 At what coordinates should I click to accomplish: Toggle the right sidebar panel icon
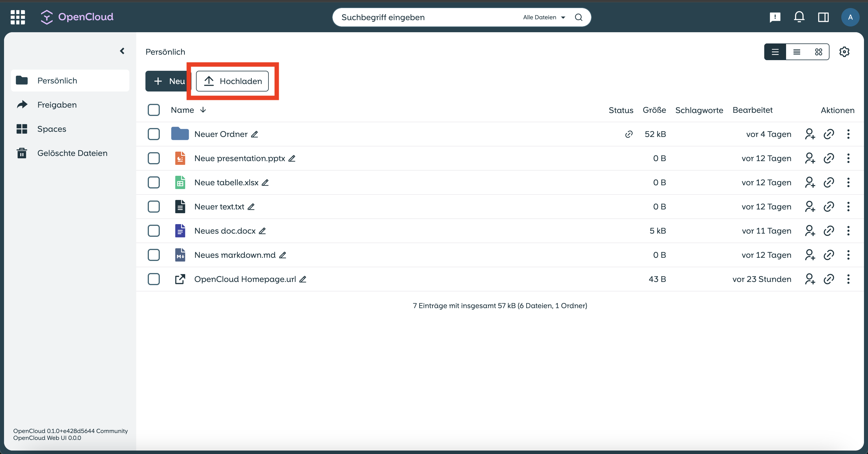(823, 17)
